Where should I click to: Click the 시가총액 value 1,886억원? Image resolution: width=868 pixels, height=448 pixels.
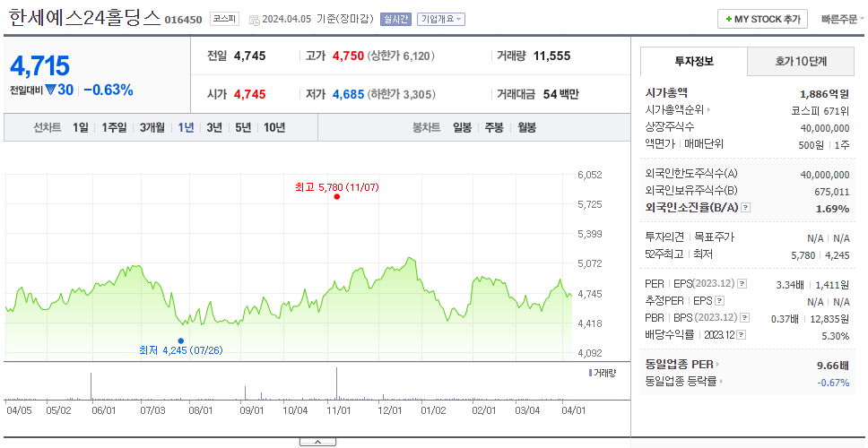click(x=825, y=94)
